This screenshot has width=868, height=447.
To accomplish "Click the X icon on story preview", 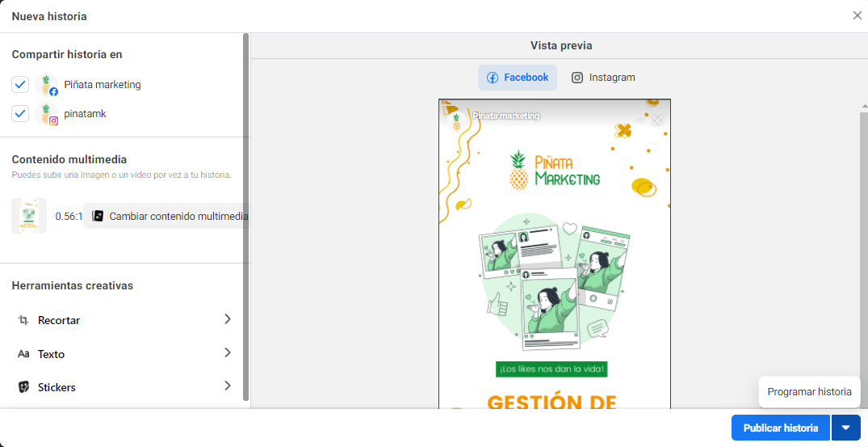I will tap(657, 120).
